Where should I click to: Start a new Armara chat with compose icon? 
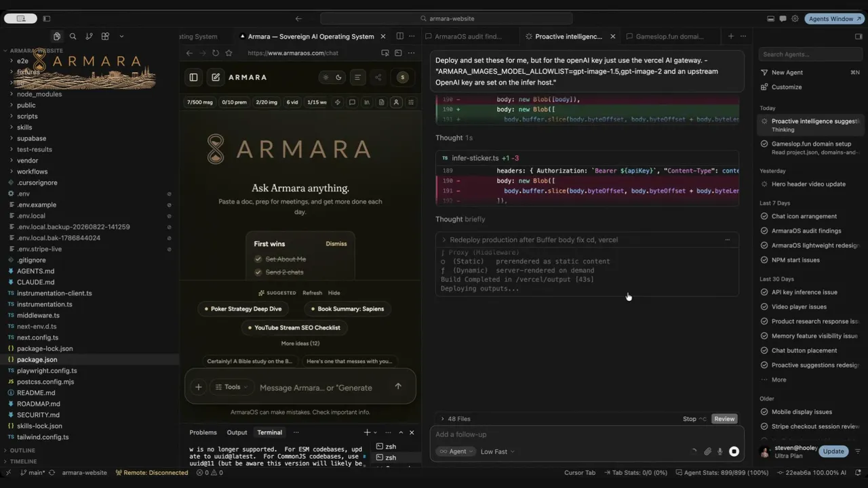tap(216, 77)
